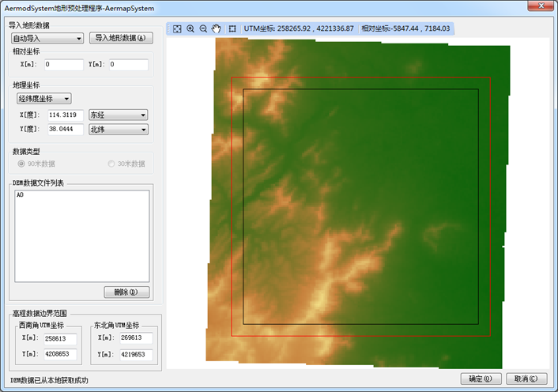
Task: Open the 自动导入 import mode dropdown
Action: [x=47, y=38]
